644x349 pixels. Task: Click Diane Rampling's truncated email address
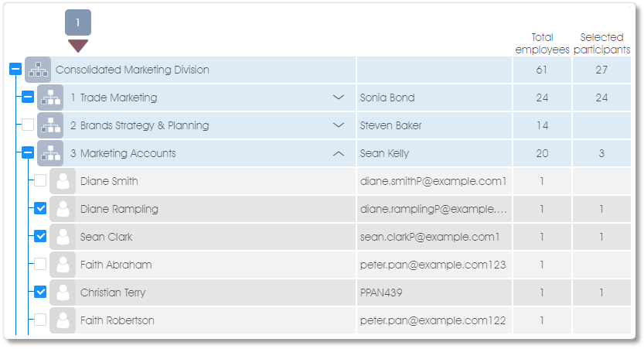click(x=433, y=209)
